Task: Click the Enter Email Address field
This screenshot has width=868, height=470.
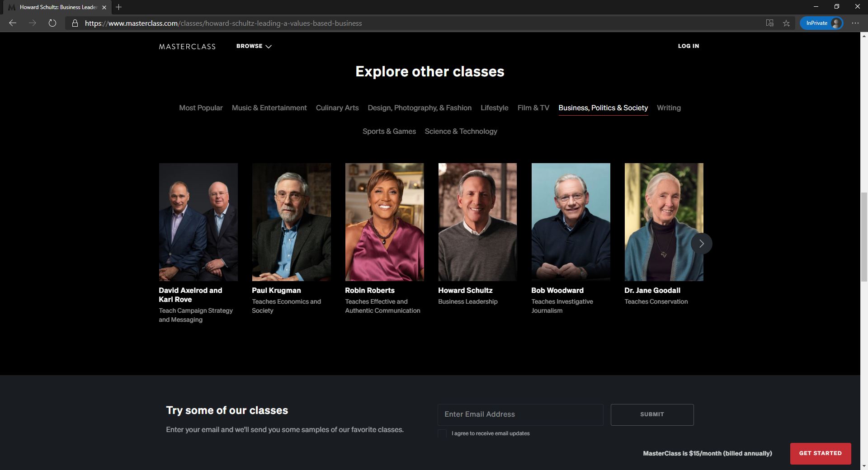Action: pyautogui.click(x=520, y=414)
